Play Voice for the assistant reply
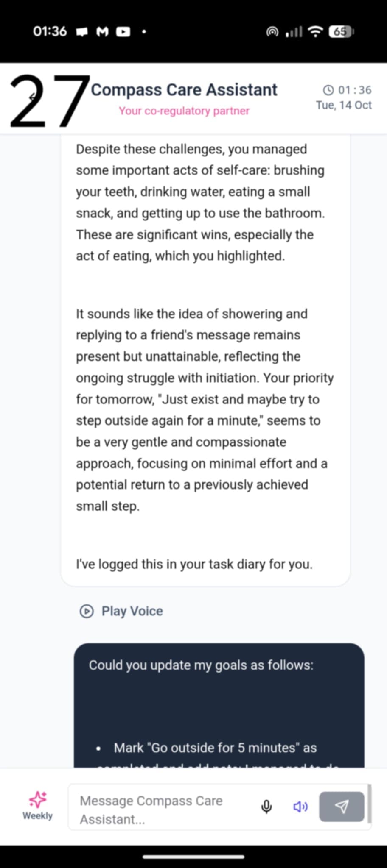Viewport: 387px width, 868px height. (122, 611)
